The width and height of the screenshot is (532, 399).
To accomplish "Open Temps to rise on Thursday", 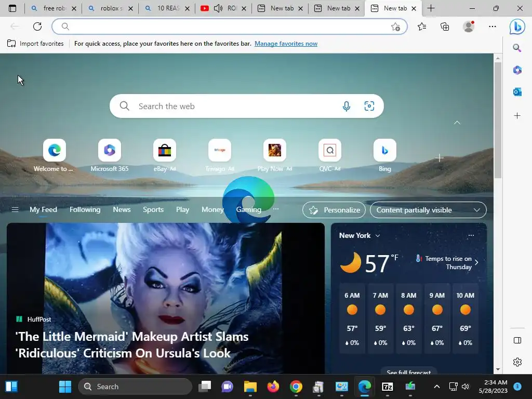I will (x=447, y=262).
